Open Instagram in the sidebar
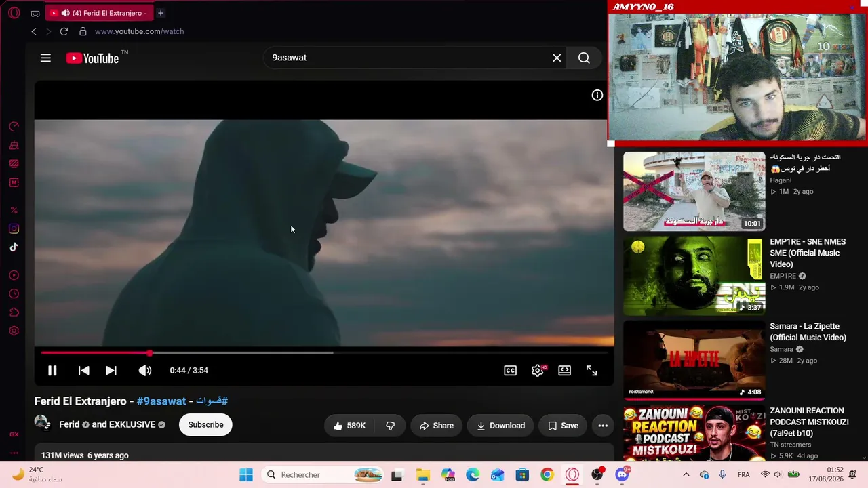 point(14,229)
